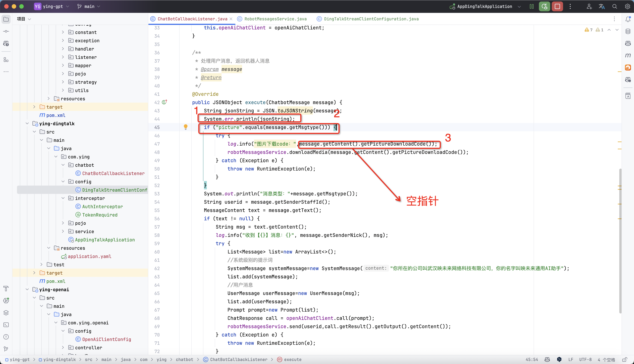634x364 pixels.
Task: Click the execute method breadcrumb
Action: (289, 359)
